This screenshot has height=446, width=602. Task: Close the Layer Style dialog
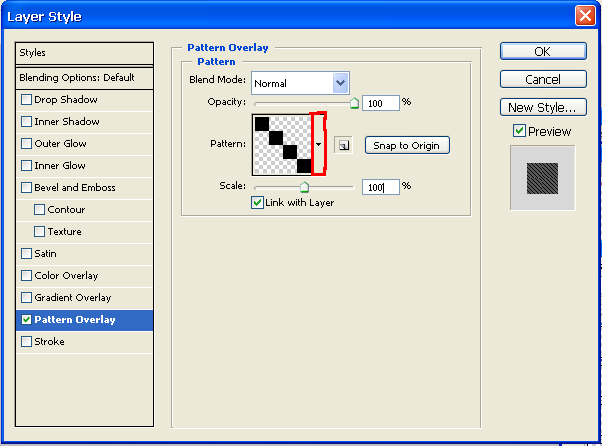pyautogui.click(x=585, y=16)
